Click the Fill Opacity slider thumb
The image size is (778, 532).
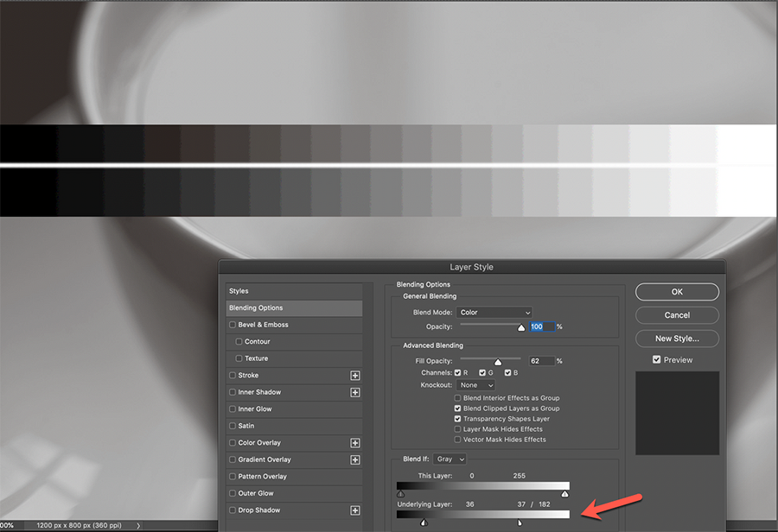point(498,362)
